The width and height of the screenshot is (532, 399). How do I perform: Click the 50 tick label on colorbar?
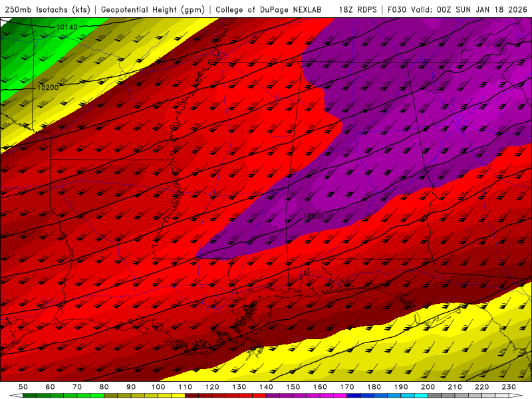23,387
